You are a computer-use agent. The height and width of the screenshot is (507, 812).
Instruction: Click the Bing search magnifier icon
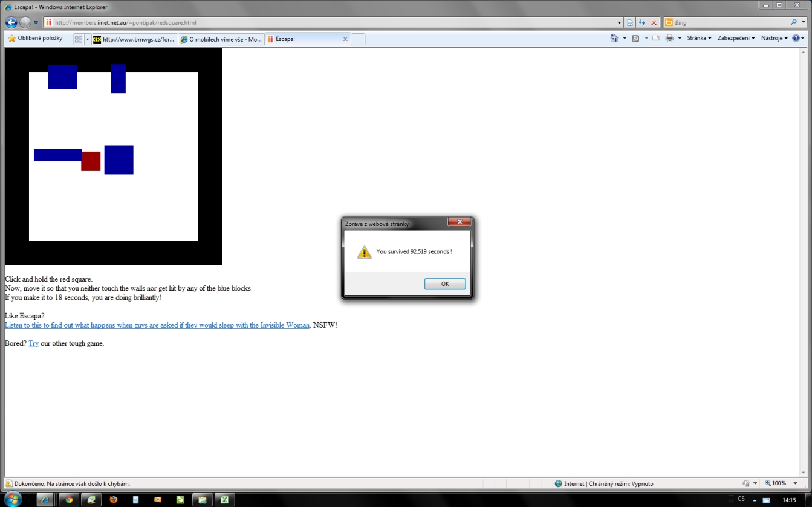(x=794, y=22)
